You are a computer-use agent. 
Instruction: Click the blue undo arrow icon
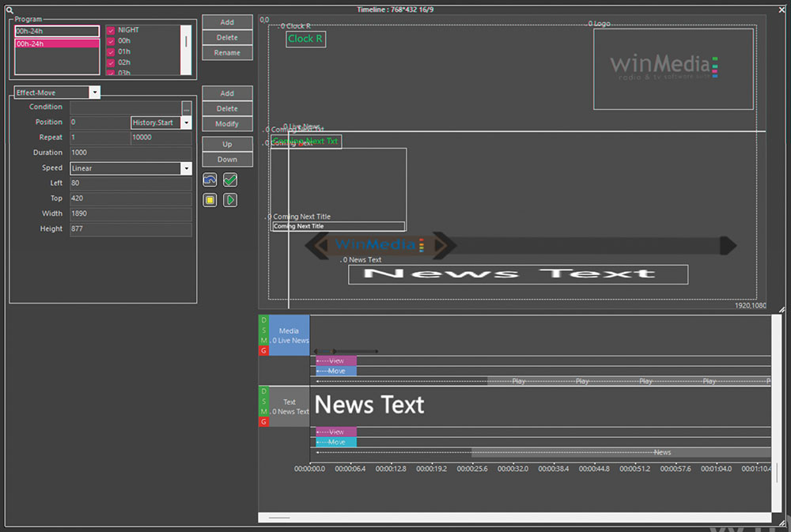tap(210, 180)
